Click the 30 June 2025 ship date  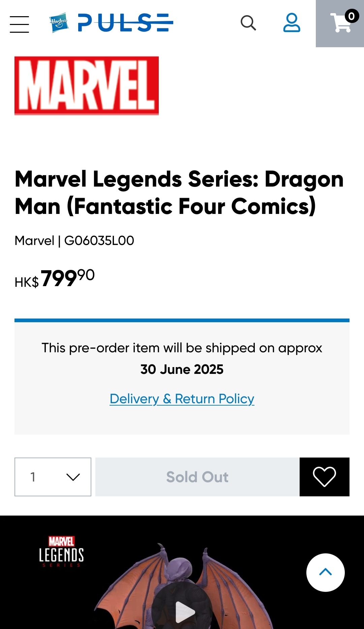(182, 370)
